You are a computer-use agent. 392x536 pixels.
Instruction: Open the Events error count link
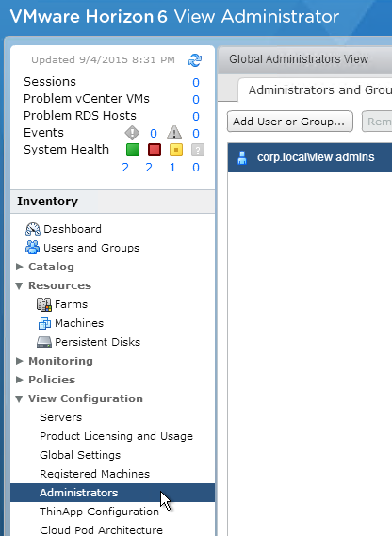pyautogui.click(x=154, y=134)
